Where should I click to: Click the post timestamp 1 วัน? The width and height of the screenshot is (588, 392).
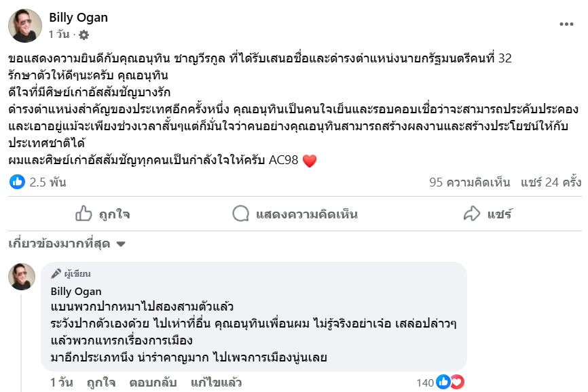coord(58,34)
